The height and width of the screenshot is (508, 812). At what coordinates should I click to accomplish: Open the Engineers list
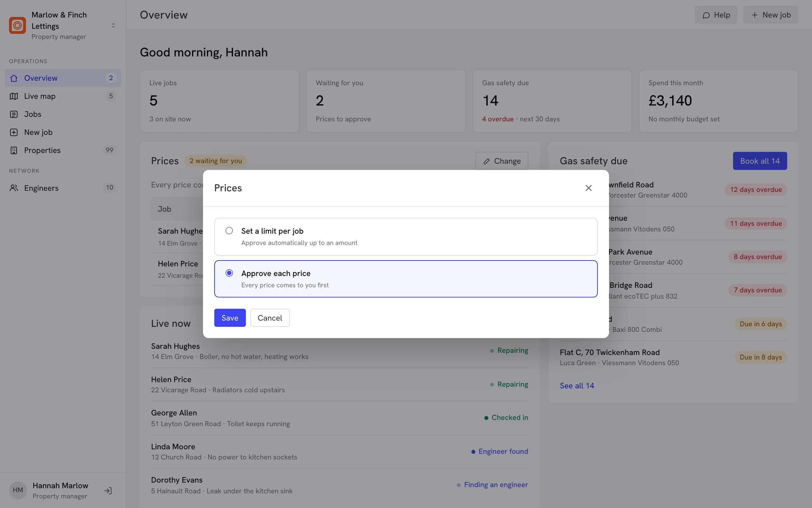point(63,188)
